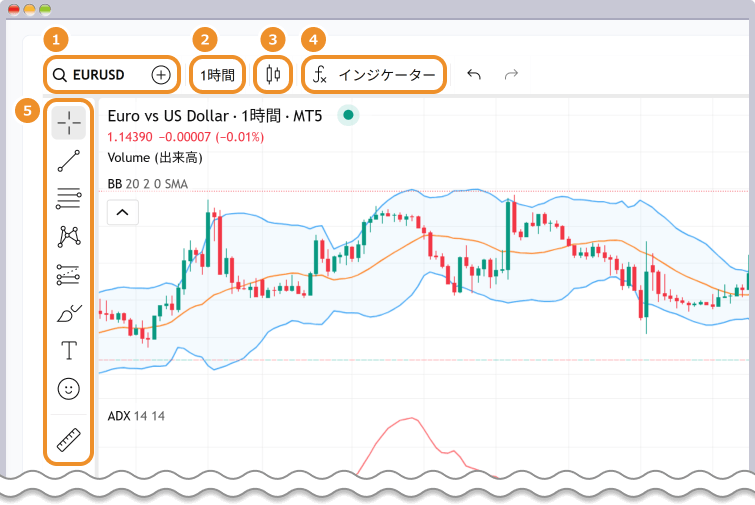Select the Fibonacci retracement tool
Viewport: 755px width, 505px height.
coord(69,198)
